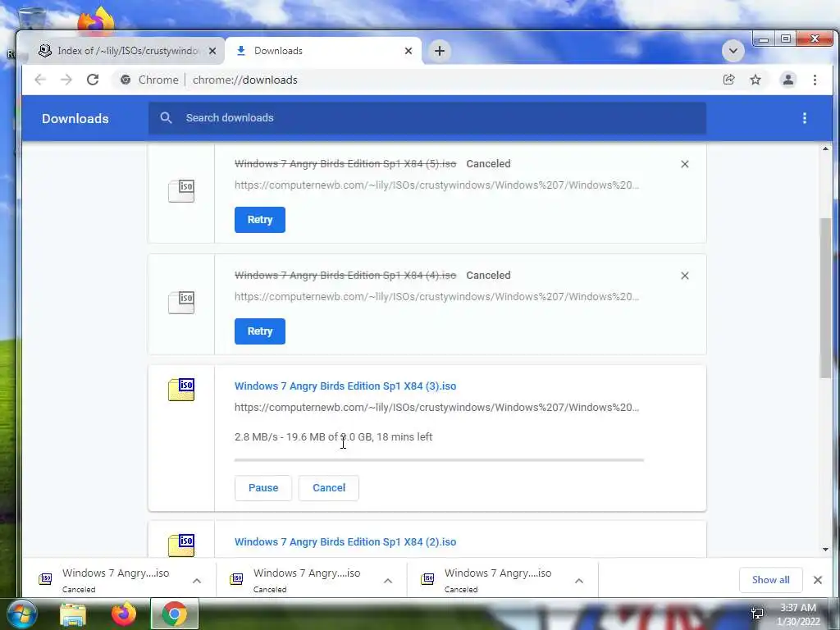840x630 pixels.
Task: Open Chrome's three-dot main menu
Action: [815, 80]
